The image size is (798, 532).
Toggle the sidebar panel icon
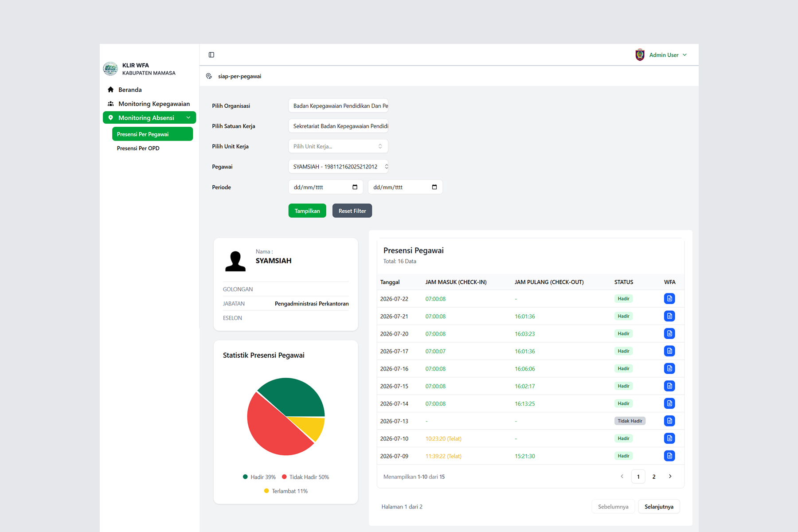211,55
